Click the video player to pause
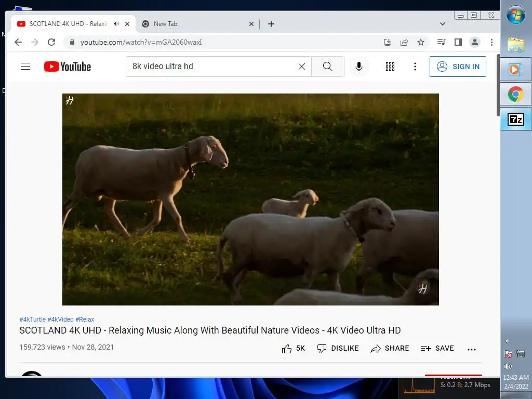Screen dimensions: 532x399 coord(250,199)
